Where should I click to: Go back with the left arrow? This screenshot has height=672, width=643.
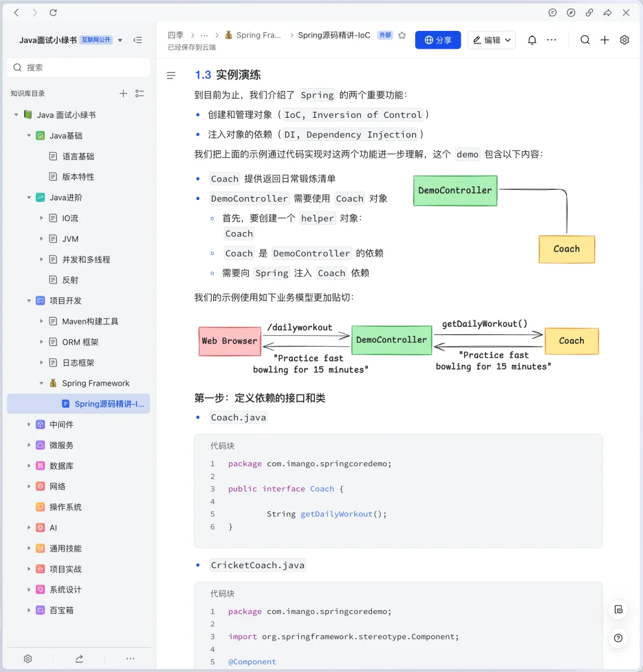point(16,13)
